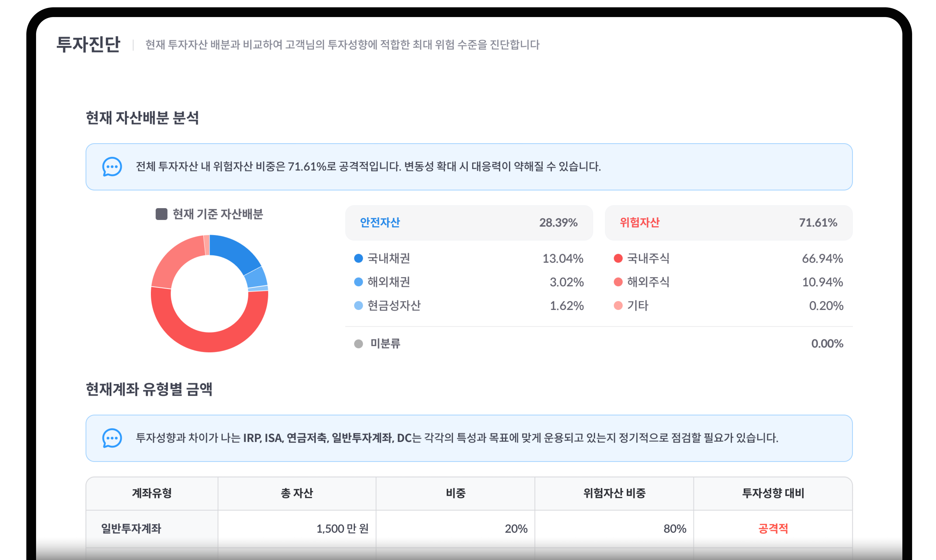This screenshot has width=936, height=560.
Task: Click the 기타 legend label
Action: (x=638, y=306)
